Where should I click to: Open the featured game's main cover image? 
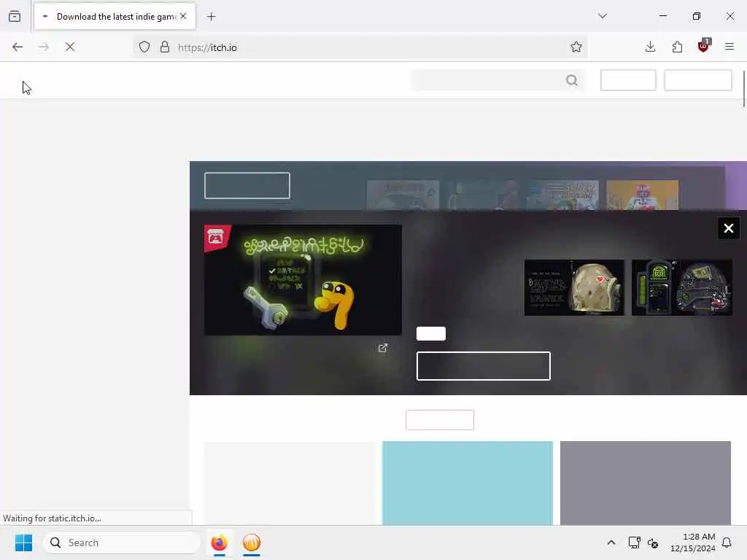click(303, 280)
